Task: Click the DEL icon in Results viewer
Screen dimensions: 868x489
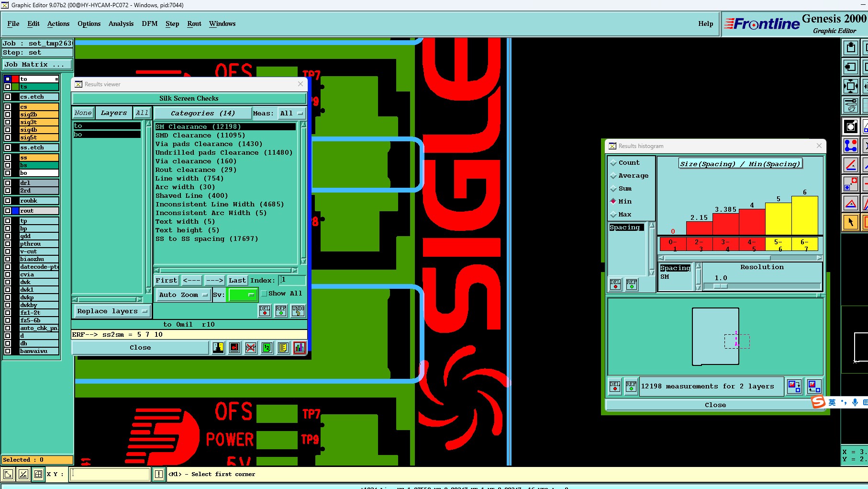Action: pos(265,311)
